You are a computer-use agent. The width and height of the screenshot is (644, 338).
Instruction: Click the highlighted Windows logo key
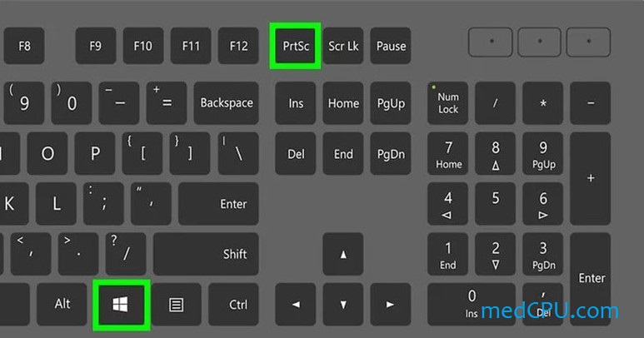(121, 305)
